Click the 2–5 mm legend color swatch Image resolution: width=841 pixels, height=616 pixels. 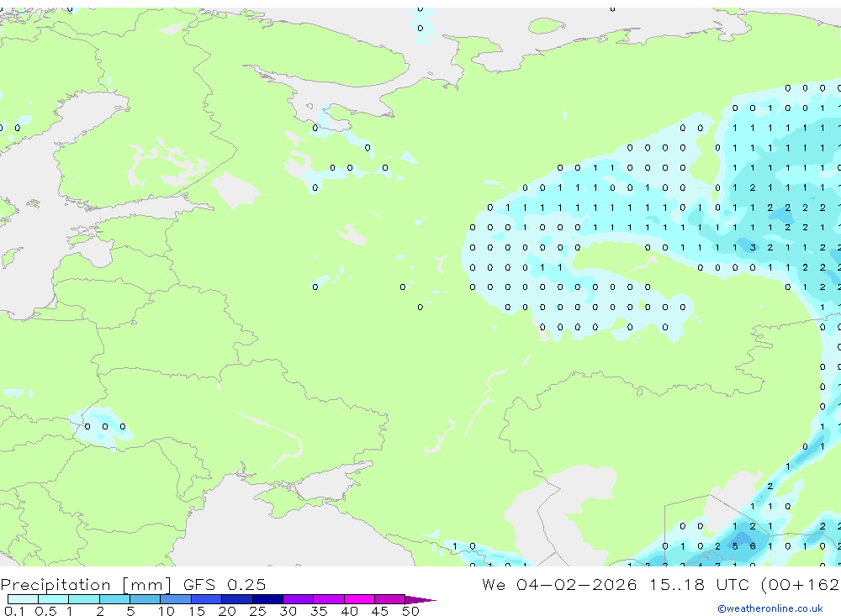point(114,599)
